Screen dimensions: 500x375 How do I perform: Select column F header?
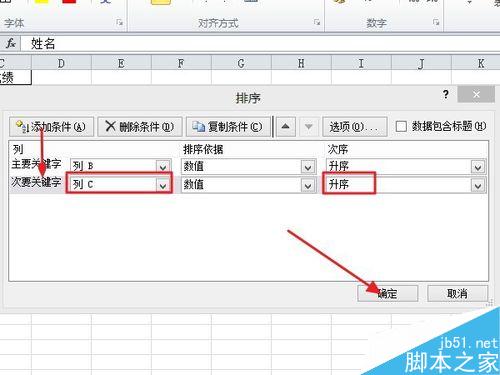(181, 63)
